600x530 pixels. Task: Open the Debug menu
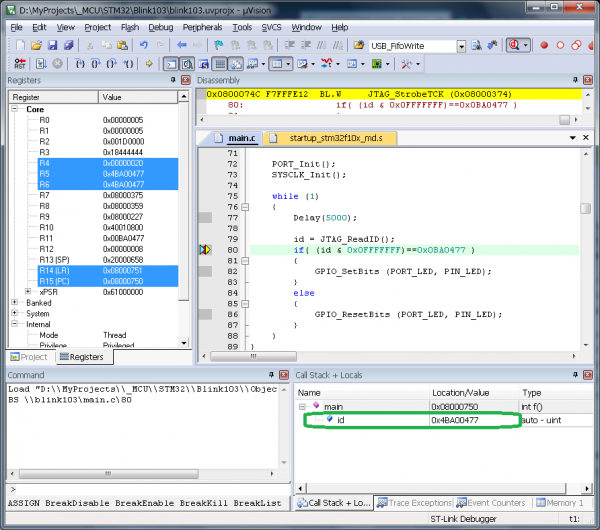(x=160, y=27)
